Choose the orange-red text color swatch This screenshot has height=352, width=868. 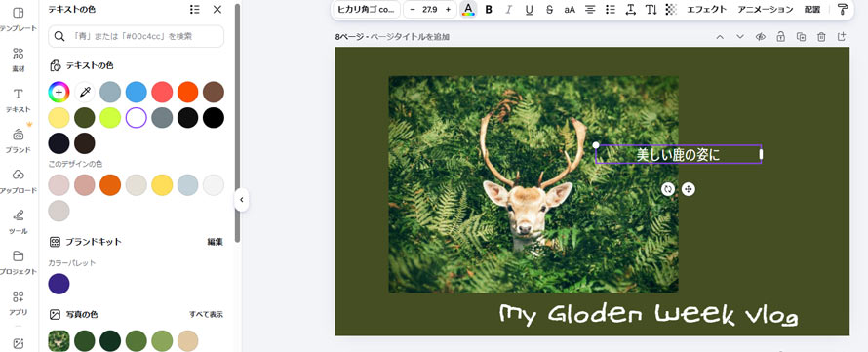tap(187, 92)
